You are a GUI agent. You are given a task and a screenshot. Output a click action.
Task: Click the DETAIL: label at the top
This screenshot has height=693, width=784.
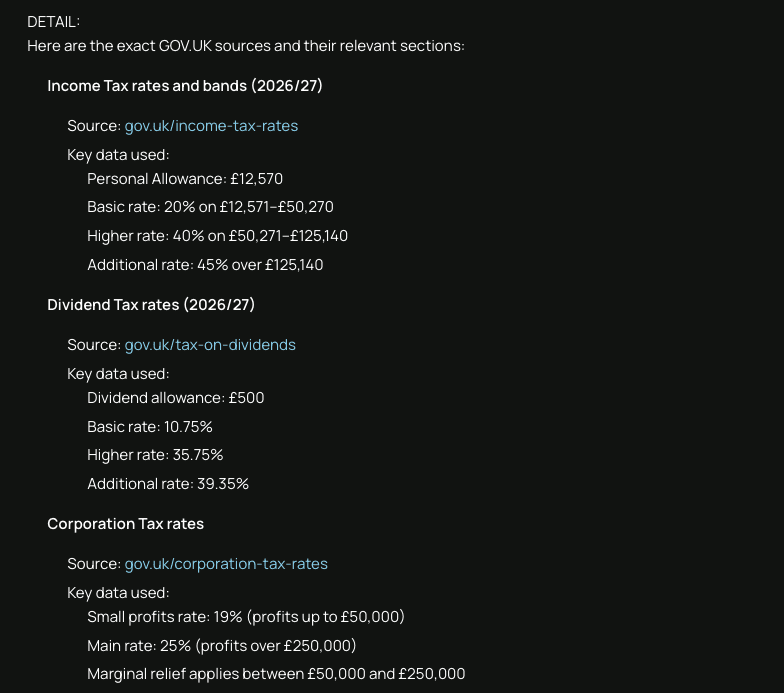pos(54,22)
